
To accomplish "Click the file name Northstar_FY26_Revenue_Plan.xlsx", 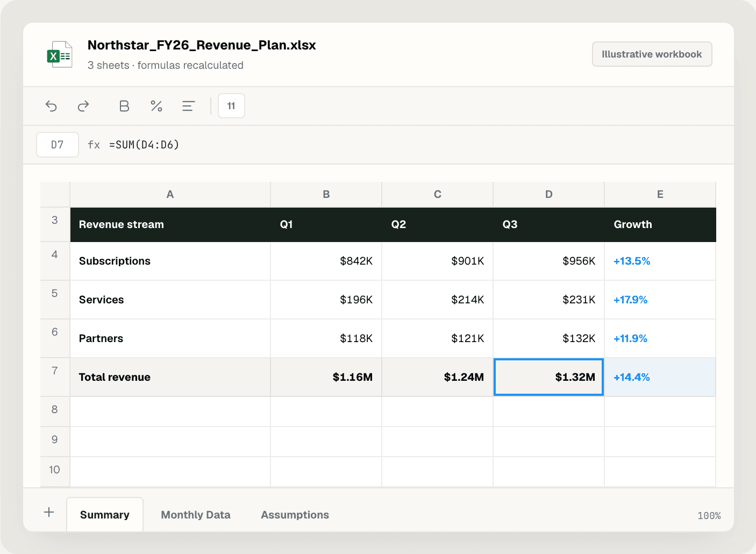I will (x=202, y=45).
